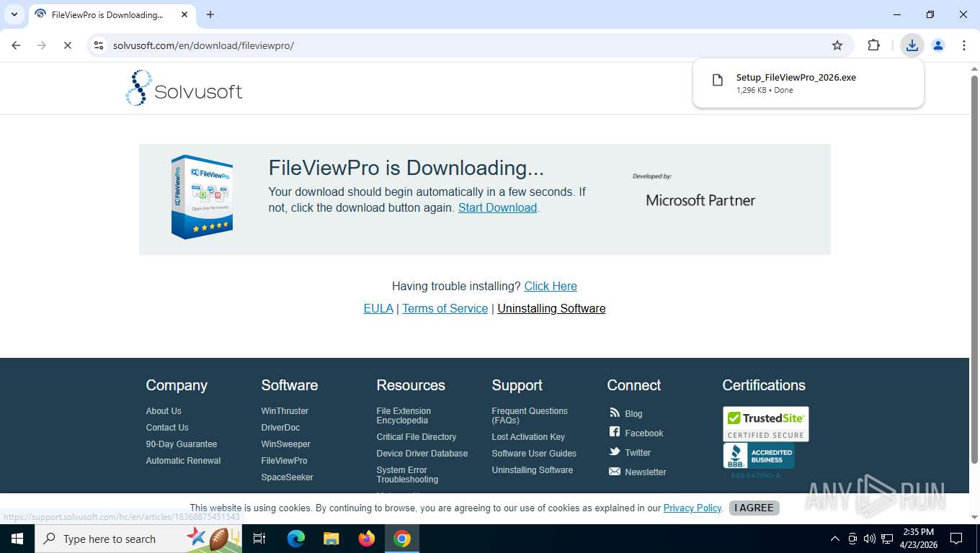This screenshot has width=980, height=553.
Task: Open the WinThruster software link
Action: click(x=285, y=411)
